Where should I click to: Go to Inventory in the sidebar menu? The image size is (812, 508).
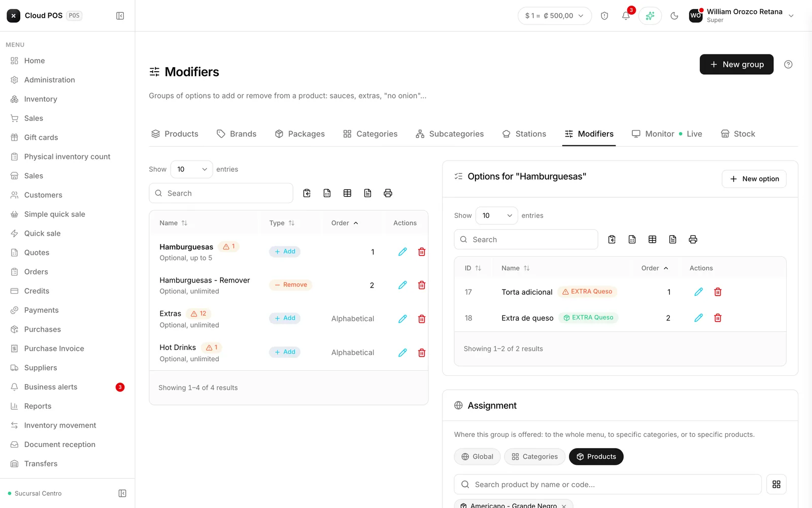(67, 99)
